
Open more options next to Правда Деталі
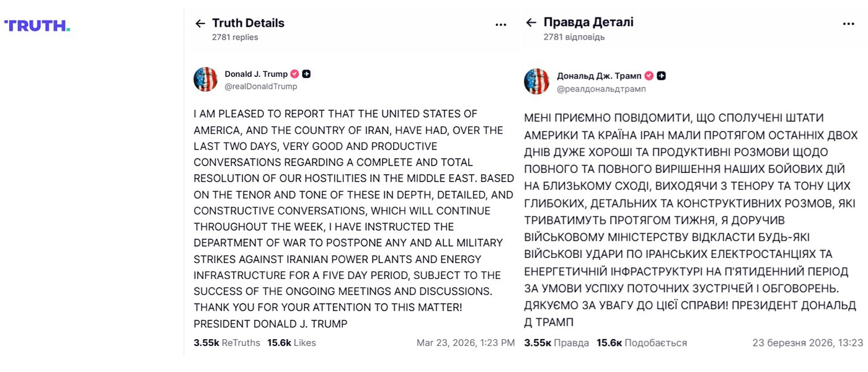click(849, 24)
